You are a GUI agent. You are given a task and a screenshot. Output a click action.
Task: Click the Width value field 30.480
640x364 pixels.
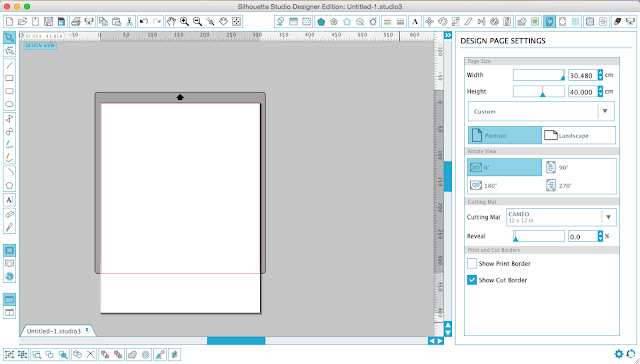point(582,75)
